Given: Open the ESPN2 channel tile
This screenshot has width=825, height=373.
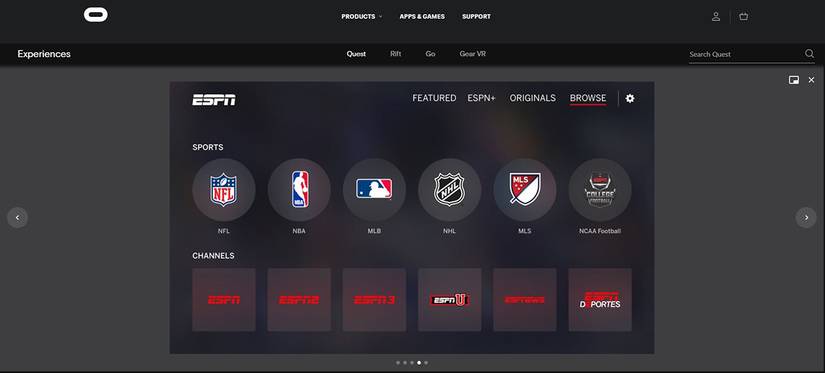Looking at the screenshot, I should pyautogui.click(x=299, y=300).
